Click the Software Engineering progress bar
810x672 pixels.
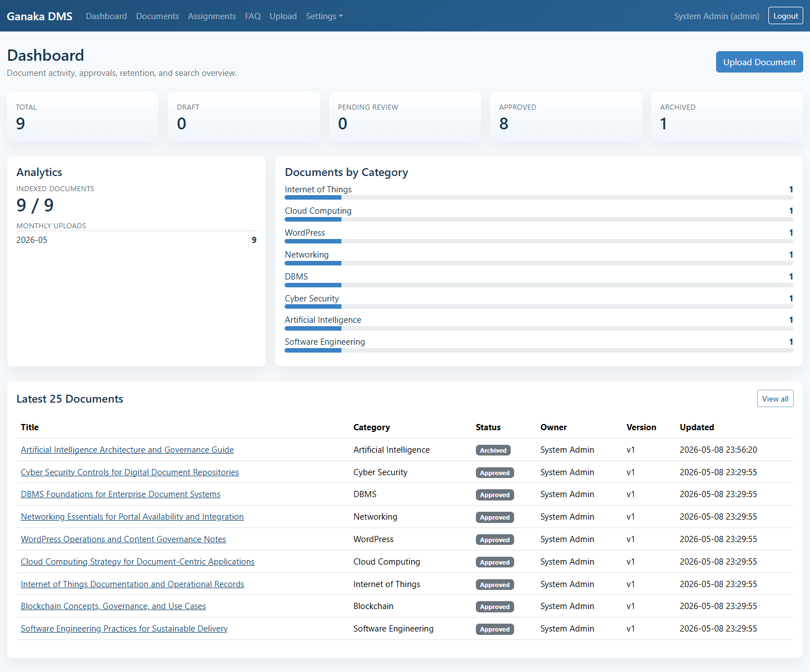[539, 350]
